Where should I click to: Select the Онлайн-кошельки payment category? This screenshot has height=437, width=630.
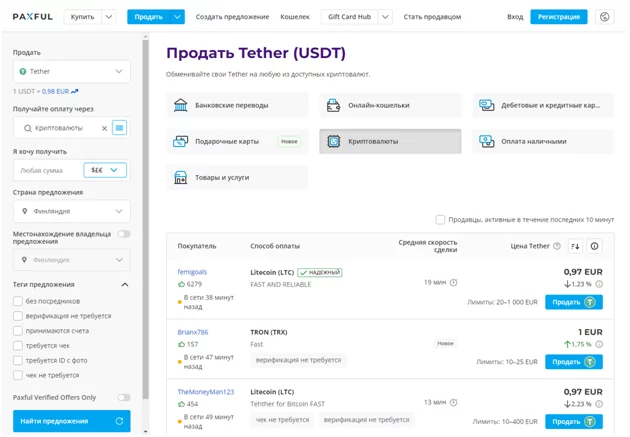point(390,105)
